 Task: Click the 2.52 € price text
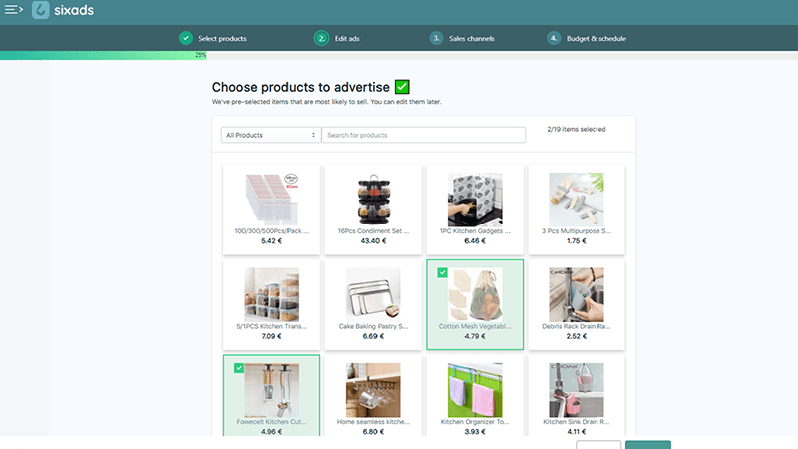pos(577,336)
